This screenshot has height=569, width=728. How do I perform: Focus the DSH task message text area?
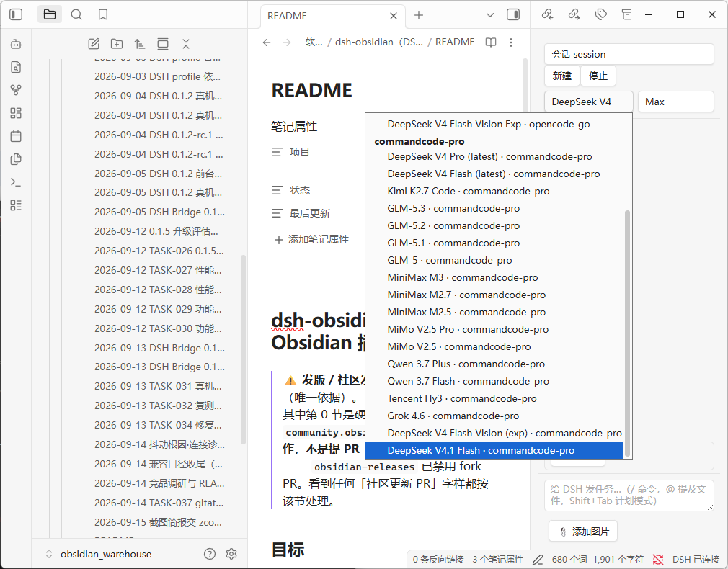(629, 496)
